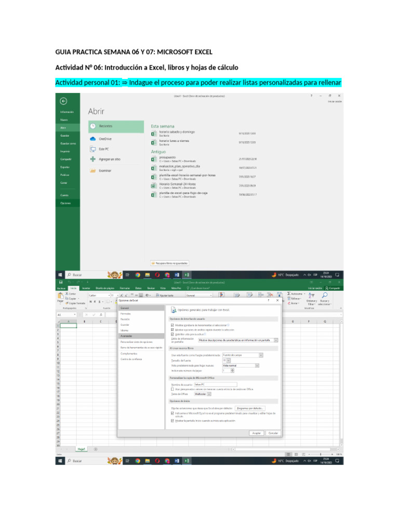399x532 pixels.
Task: Open the Fórmulas ribbon tab
Action: tap(125, 288)
